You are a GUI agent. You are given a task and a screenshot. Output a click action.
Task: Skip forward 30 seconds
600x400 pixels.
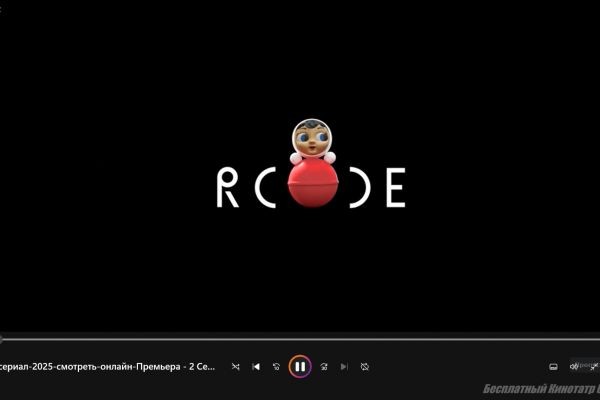pyautogui.click(x=324, y=367)
